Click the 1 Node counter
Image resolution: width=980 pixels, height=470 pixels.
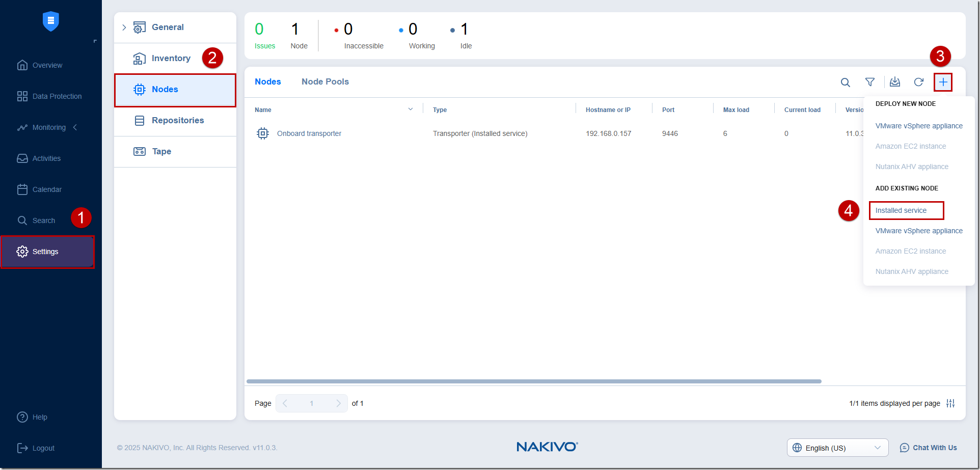(x=299, y=36)
